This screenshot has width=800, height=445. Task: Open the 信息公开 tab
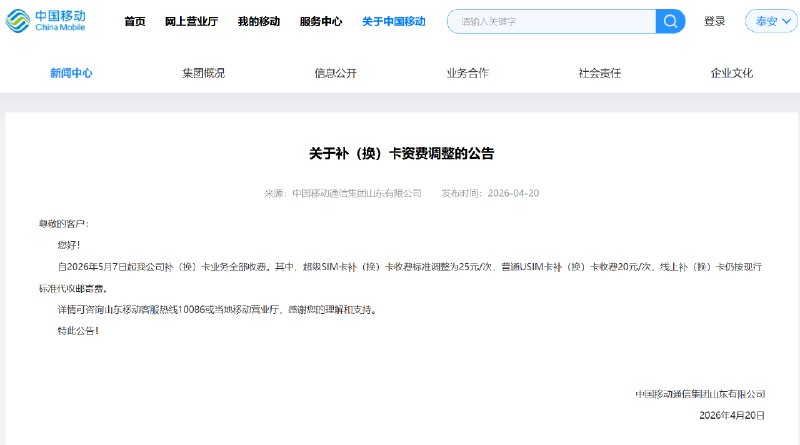[335, 73]
